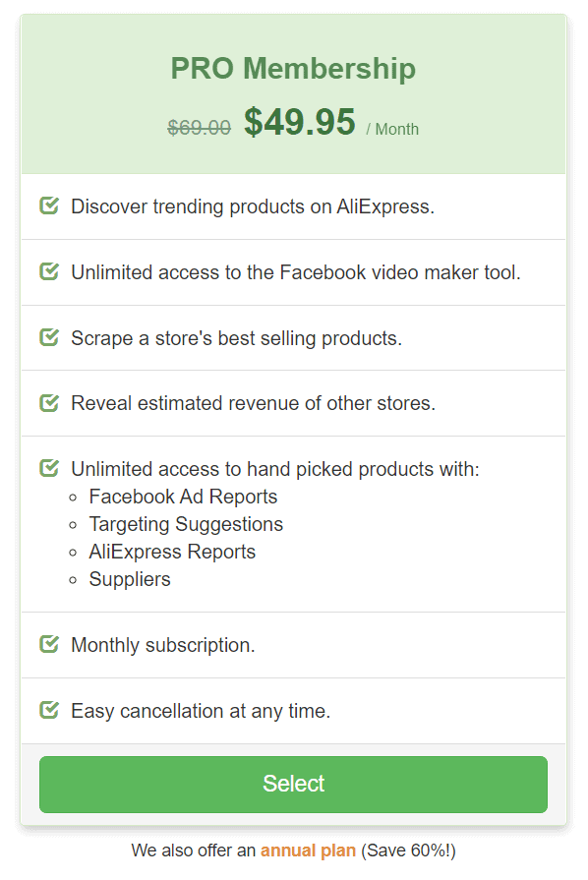Screen dimensions: 588x880
Task: Click check icon beside Scrape a store's products
Action: pyautogui.click(x=49, y=337)
